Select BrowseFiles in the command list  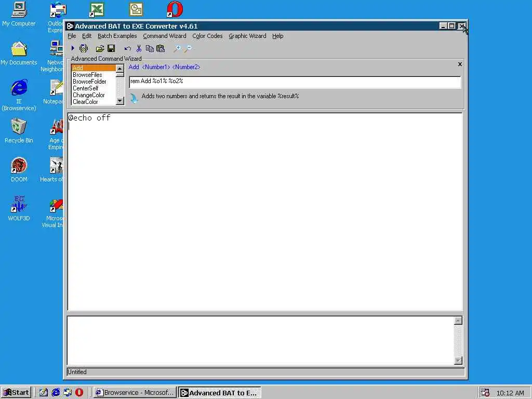click(94, 75)
